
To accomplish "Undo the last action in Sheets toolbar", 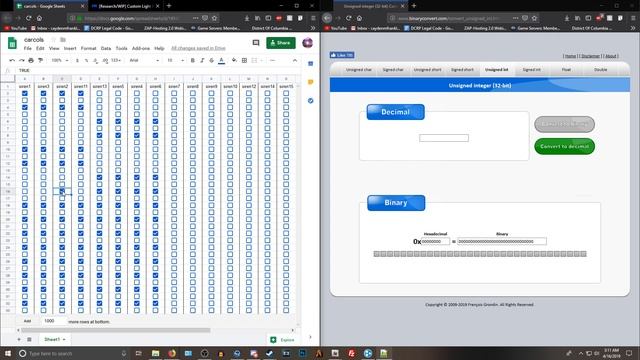I will (x=12, y=60).
